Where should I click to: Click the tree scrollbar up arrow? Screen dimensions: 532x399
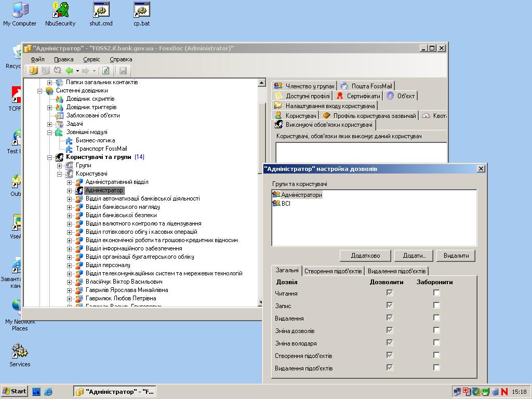point(262,83)
